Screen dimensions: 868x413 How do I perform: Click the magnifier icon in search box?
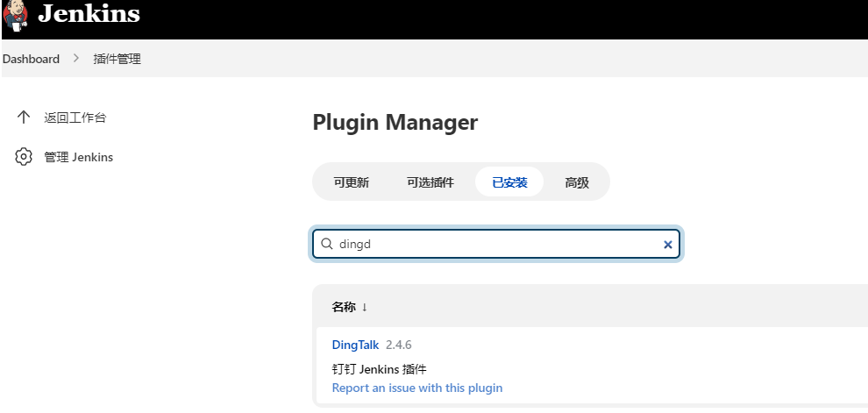(327, 245)
